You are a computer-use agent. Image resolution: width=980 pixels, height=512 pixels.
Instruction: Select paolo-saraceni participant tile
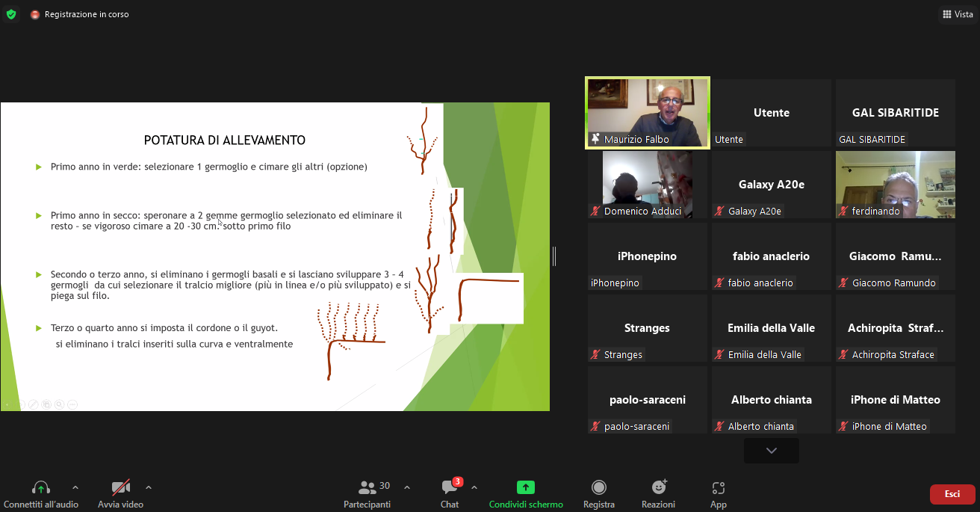[648, 400]
